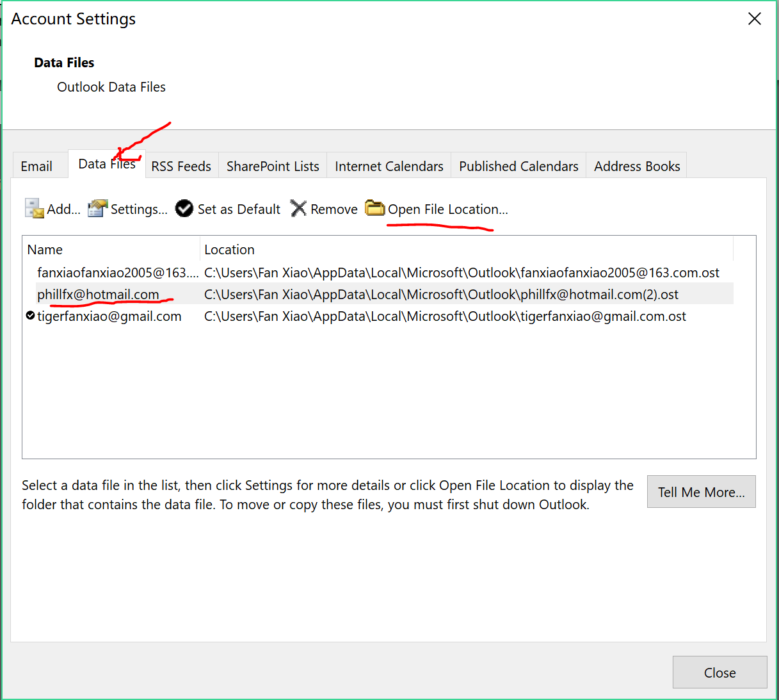This screenshot has width=779, height=700.
Task: Click the Tell Me More button
Action: (701, 492)
